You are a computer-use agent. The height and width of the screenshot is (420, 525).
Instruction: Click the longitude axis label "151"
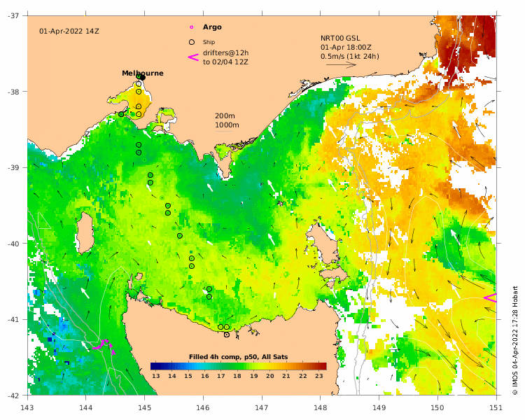[x=496, y=407]
